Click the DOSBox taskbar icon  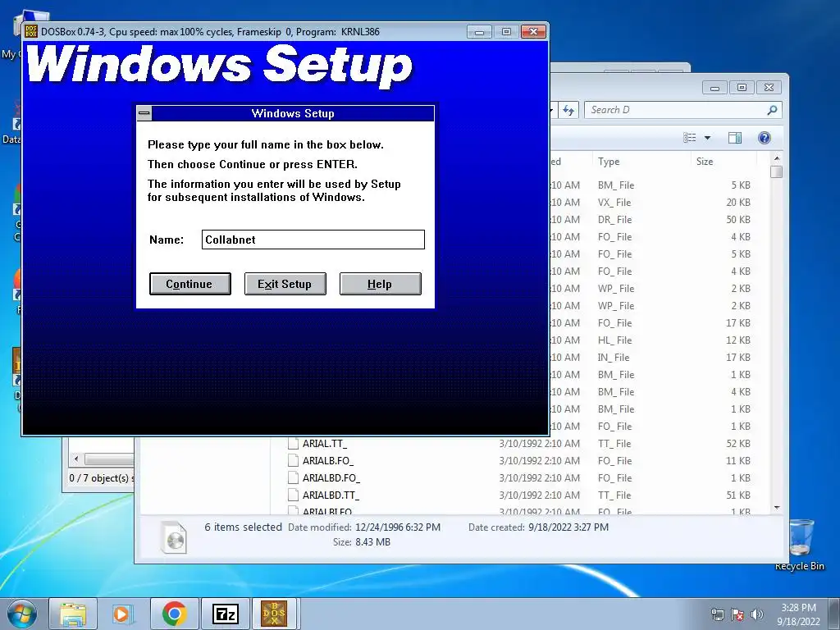click(x=274, y=614)
